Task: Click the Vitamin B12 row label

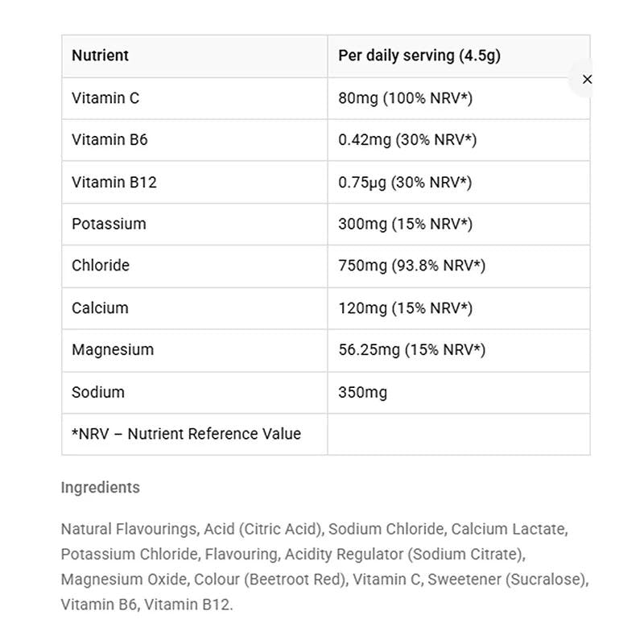Action: [114, 182]
